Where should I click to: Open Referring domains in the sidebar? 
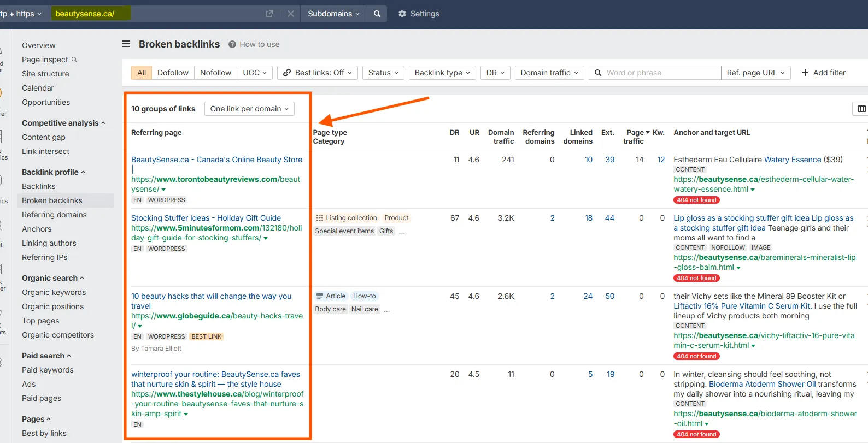(54, 215)
